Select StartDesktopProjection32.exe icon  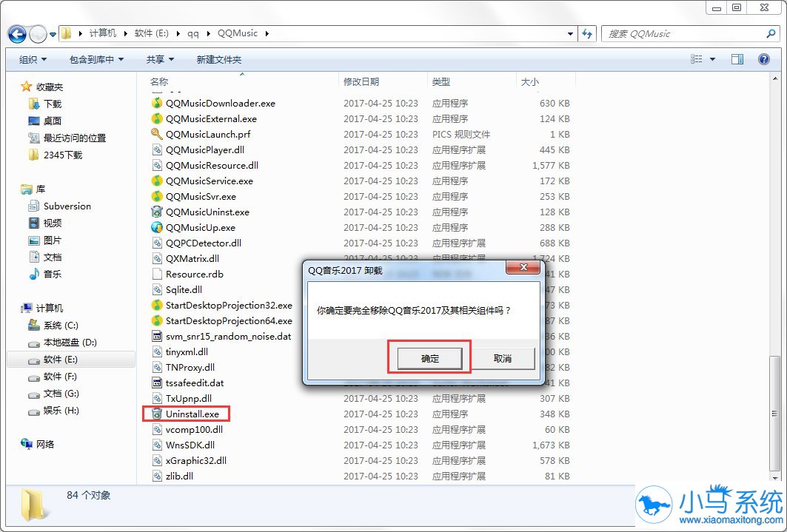pos(157,306)
